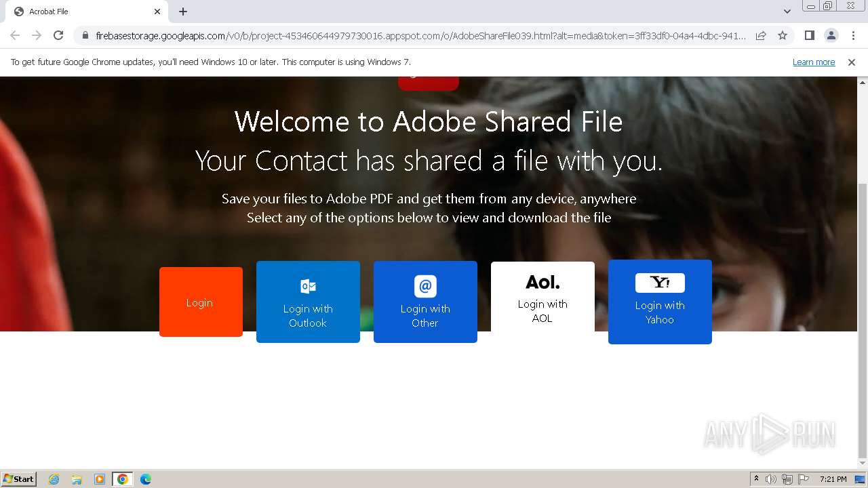The image size is (868, 488).
Task: Launch Internet Explorer from taskbar
Action: 54,479
